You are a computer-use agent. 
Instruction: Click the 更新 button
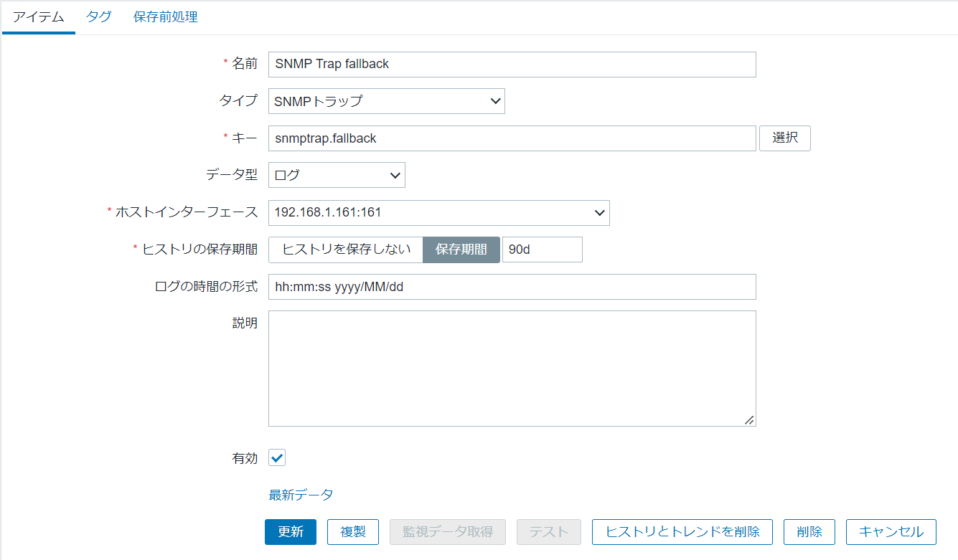290,531
